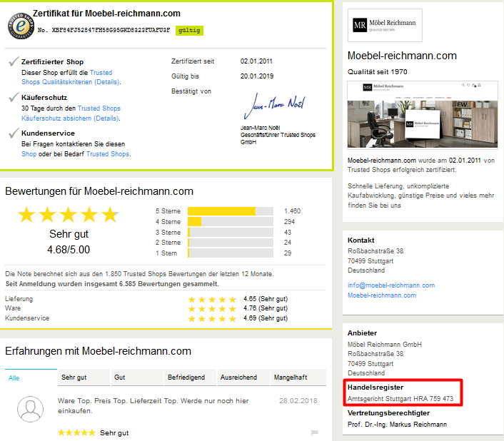Image resolution: width=504 pixels, height=441 pixels.
Task: Click the 3 Sterne rating bar
Action: click(x=231, y=232)
